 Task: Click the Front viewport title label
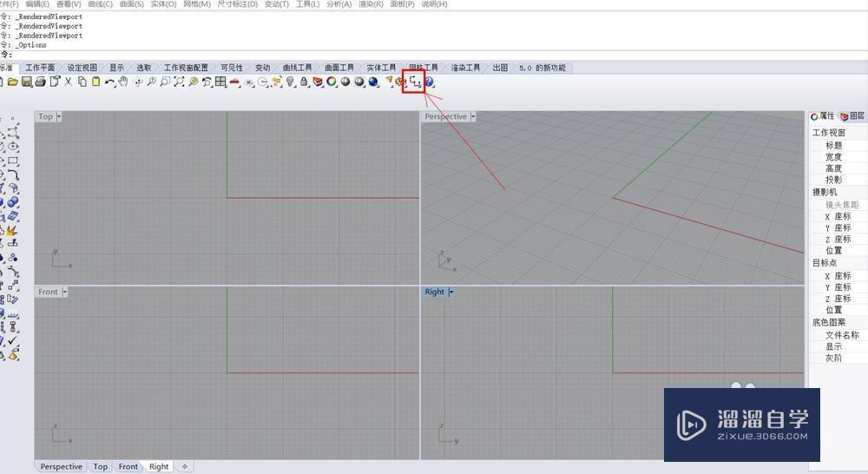pyautogui.click(x=48, y=292)
